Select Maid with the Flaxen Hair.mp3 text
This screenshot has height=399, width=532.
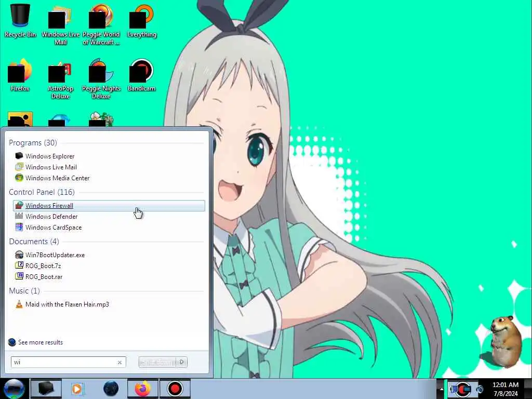pos(67,304)
